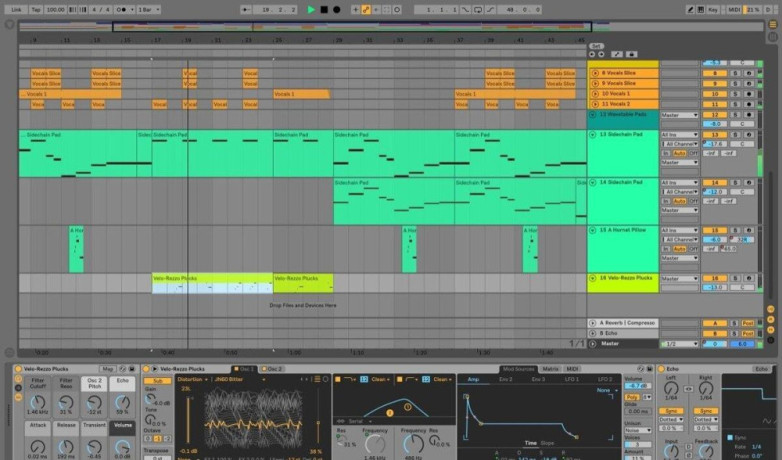Image resolution: width=782 pixels, height=460 pixels.
Task: Toggle track 16 activator button
Action: pyautogui.click(x=714, y=278)
